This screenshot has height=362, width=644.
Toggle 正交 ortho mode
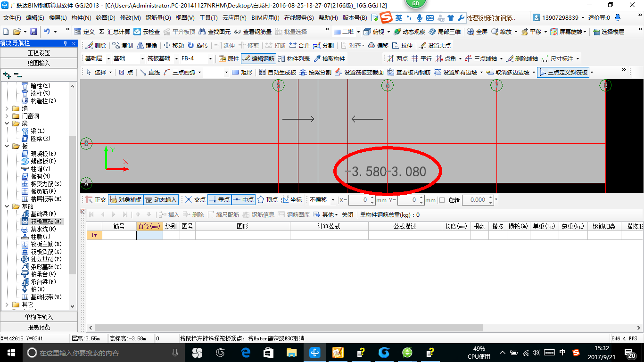[96, 200]
